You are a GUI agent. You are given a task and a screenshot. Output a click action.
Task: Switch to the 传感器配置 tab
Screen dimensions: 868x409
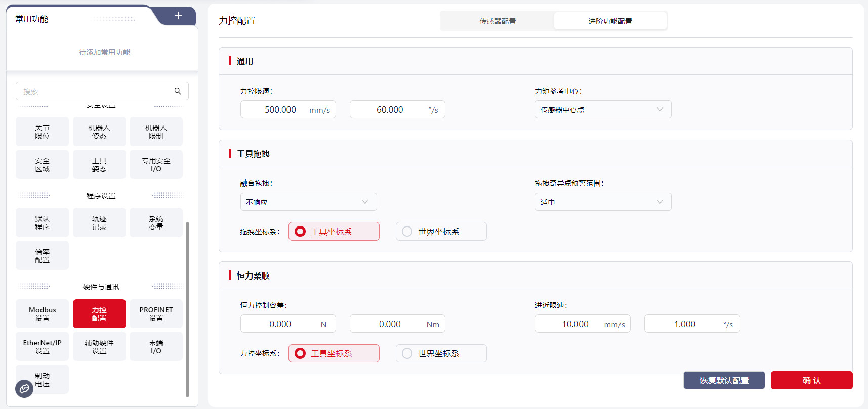click(498, 21)
